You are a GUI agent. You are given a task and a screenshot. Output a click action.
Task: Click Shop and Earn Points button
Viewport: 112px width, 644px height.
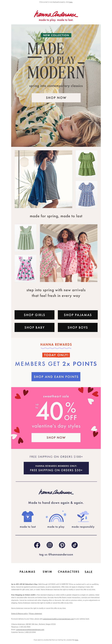pyautogui.click(x=56, y=376)
